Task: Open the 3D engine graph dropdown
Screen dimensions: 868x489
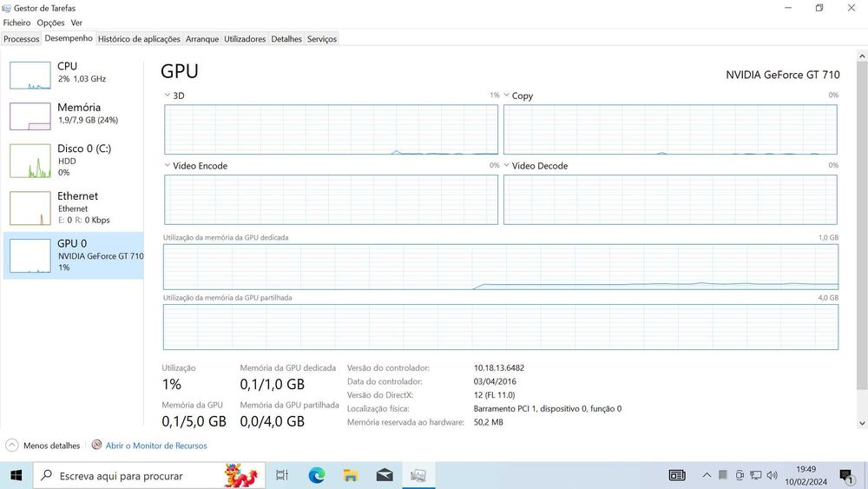Action: 168,96
